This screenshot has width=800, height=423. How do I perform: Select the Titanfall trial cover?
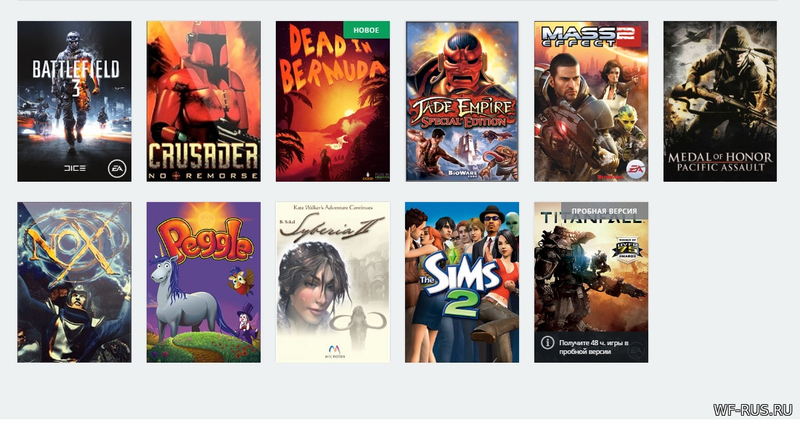(591, 282)
